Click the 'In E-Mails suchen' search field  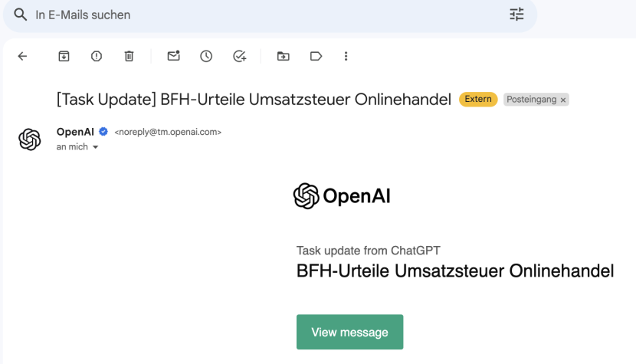270,15
